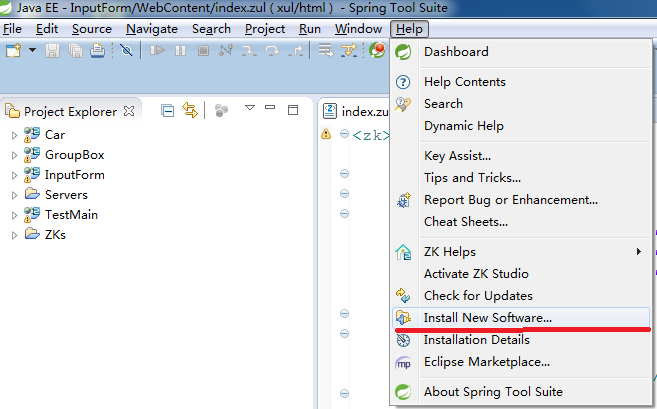Select the Car project

[55, 135]
